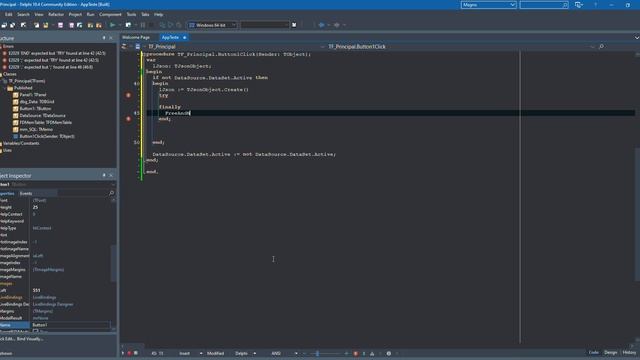Select the TDBGrid item in Structure tree
Image resolution: width=640 pixels, height=360 pixels.
point(37,102)
